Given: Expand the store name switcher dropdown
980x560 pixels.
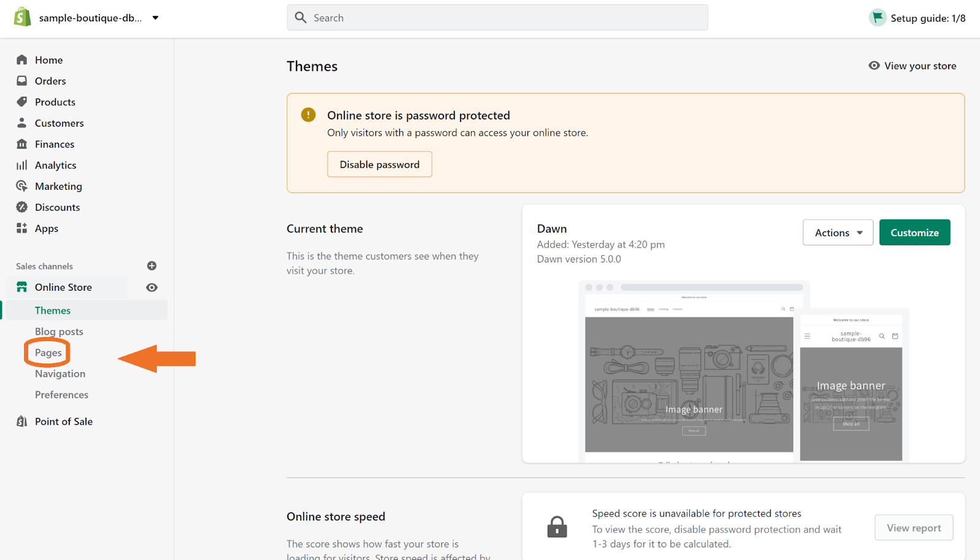Looking at the screenshot, I should (x=156, y=18).
